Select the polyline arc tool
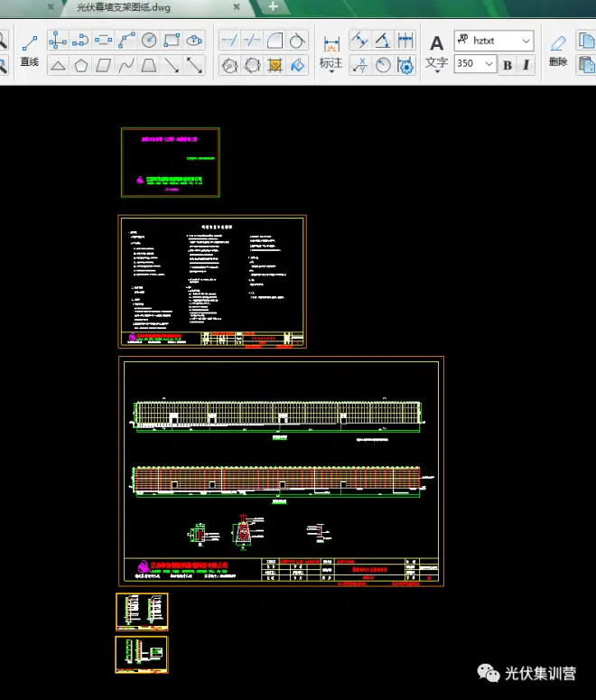596x700 pixels. pos(80,41)
